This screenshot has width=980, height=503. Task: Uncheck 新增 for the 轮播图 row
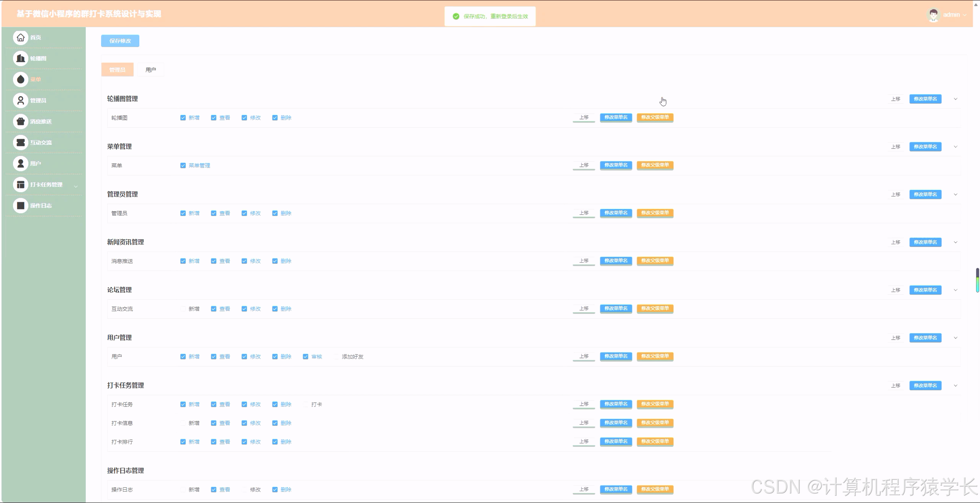(x=183, y=118)
